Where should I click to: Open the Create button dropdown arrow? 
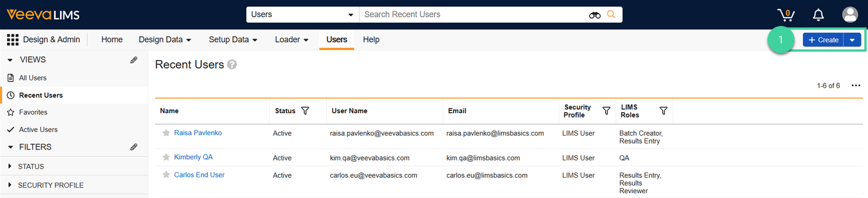point(852,40)
